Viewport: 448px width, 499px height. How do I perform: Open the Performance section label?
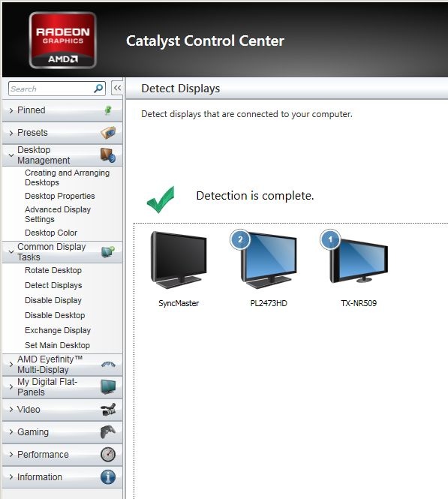point(43,455)
